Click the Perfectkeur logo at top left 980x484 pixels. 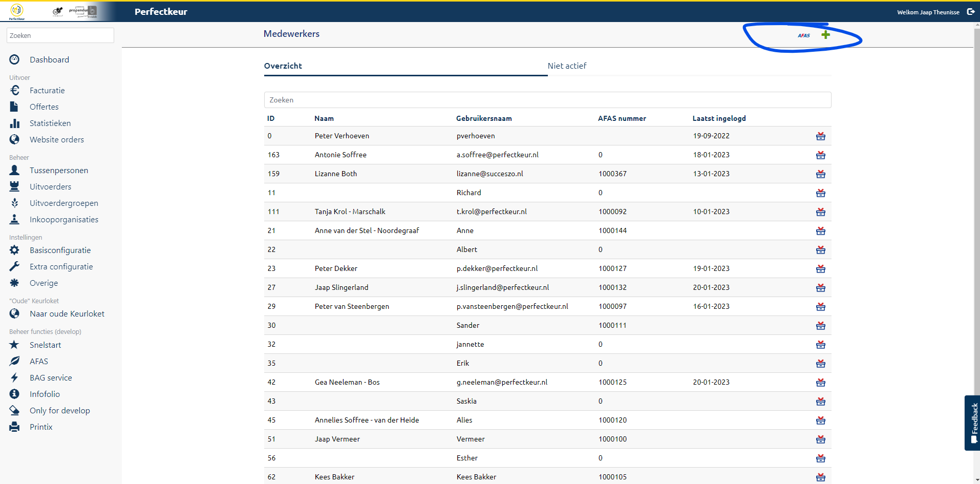(17, 11)
